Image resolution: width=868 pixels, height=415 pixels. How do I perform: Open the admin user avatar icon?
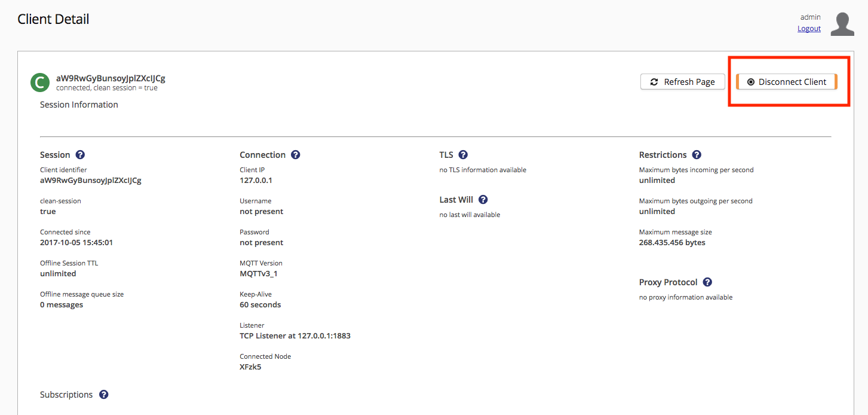click(x=842, y=24)
